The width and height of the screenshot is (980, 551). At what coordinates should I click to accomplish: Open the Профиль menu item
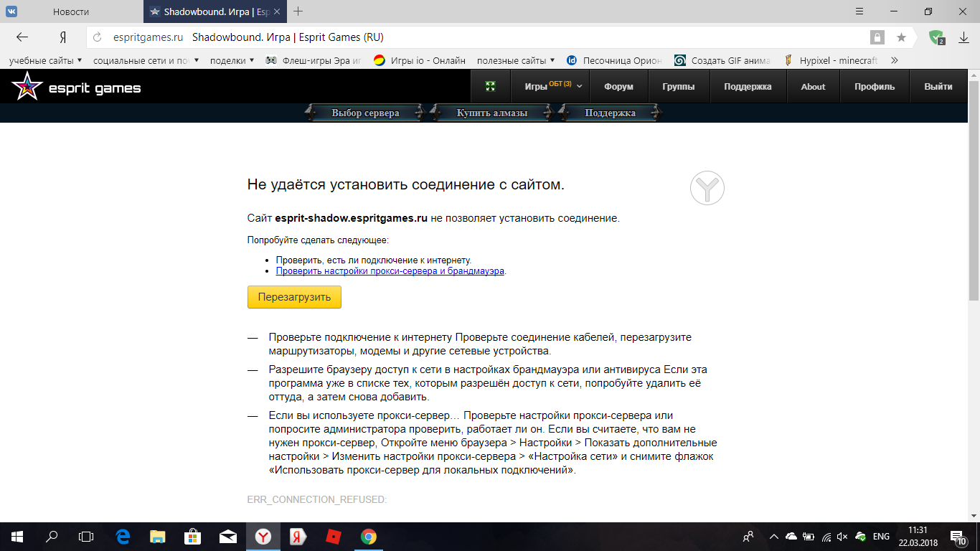point(875,86)
